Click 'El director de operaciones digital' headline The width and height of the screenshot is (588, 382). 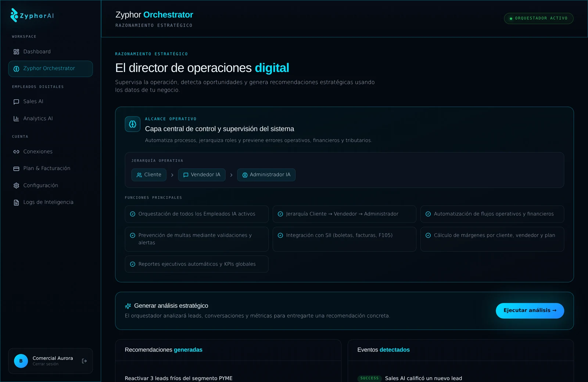pyautogui.click(x=202, y=68)
